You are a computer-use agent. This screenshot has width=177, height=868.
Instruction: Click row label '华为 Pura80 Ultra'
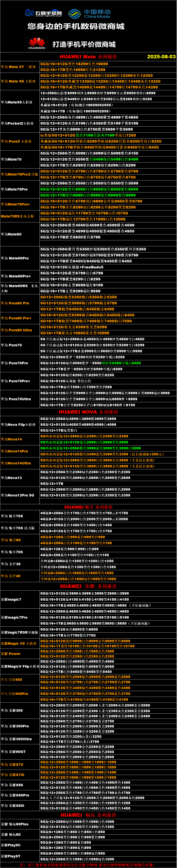[16, 330]
